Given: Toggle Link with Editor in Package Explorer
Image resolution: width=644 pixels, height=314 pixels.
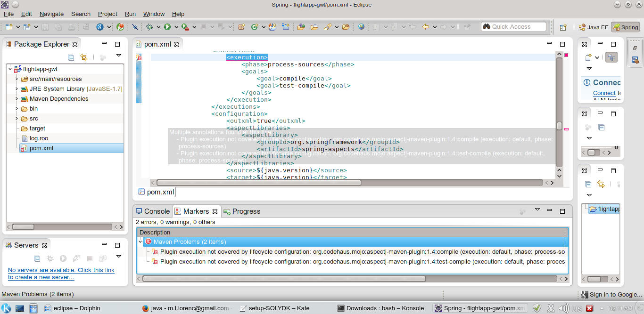Looking at the screenshot, I should (x=84, y=57).
